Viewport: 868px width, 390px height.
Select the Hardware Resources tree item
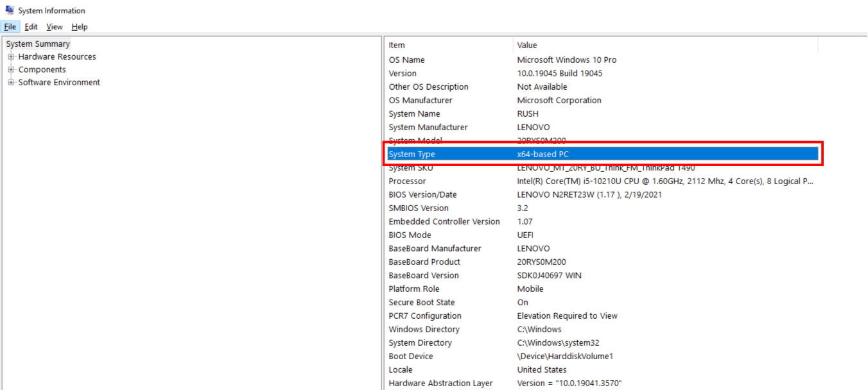coord(57,56)
